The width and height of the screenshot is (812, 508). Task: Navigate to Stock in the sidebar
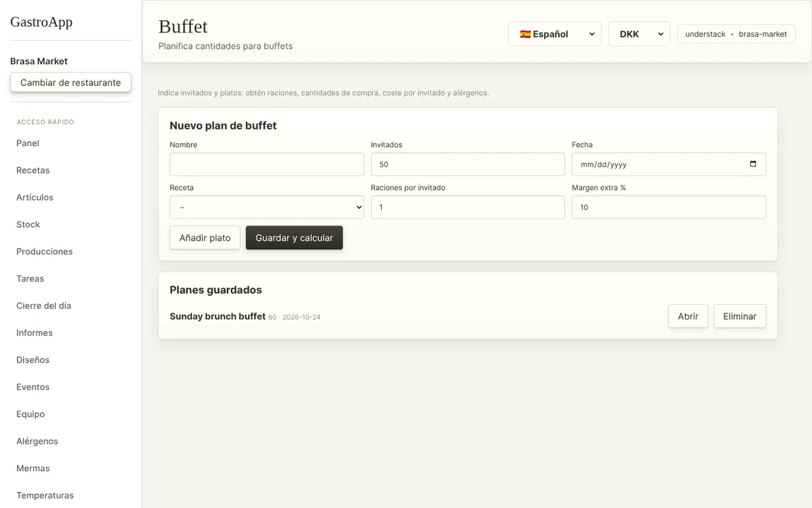pyautogui.click(x=28, y=225)
